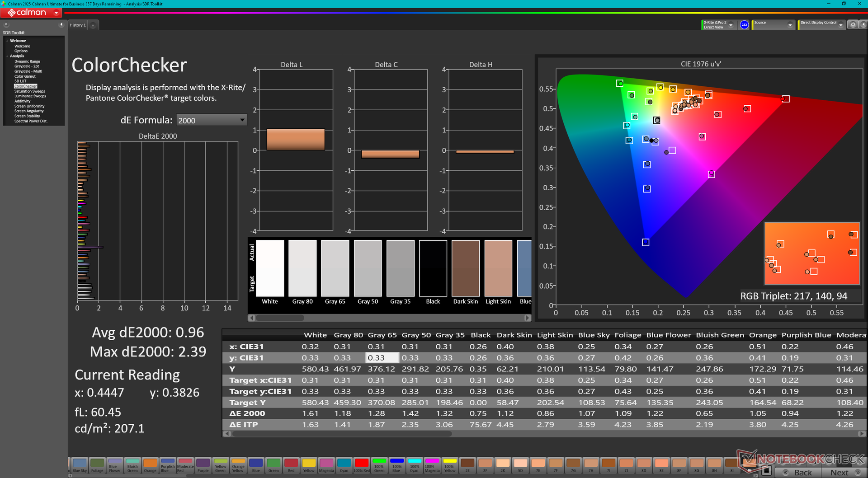The width and height of the screenshot is (868, 478).
Task: Click the stop measurement square icon
Action: pyautogui.click(x=766, y=471)
